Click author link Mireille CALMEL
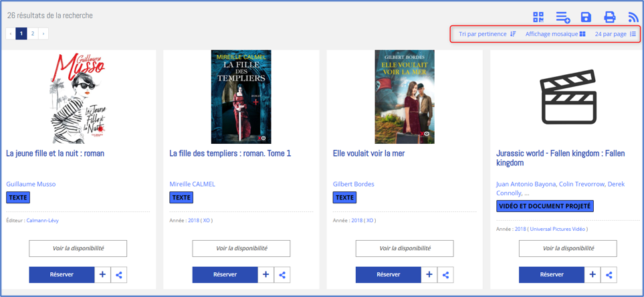 (x=192, y=184)
